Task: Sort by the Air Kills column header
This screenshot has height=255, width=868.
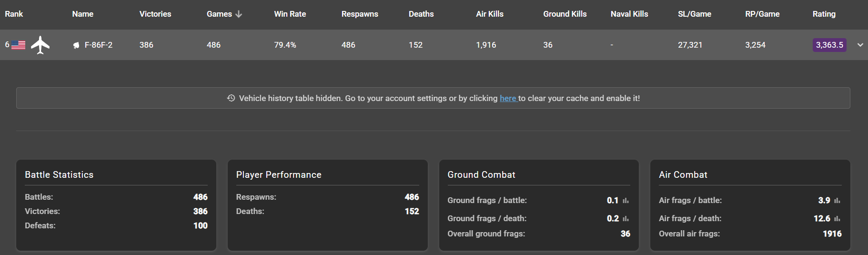Action: 489,14
